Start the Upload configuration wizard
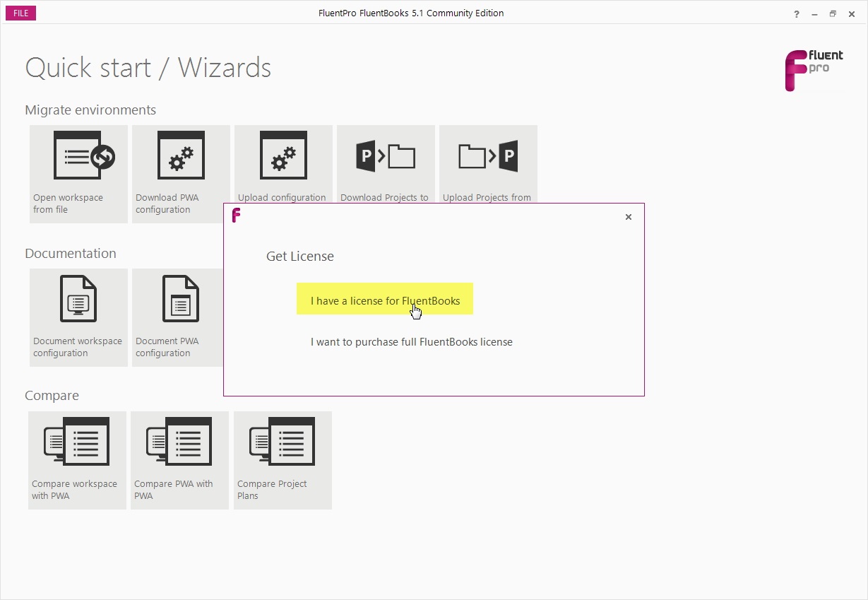868x600 pixels. [283, 164]
